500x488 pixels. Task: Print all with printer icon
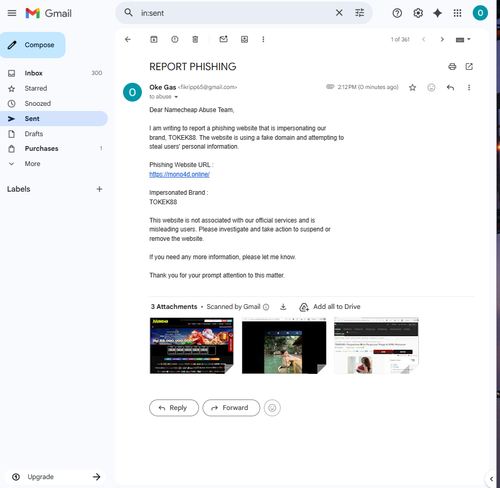(452, 67)
